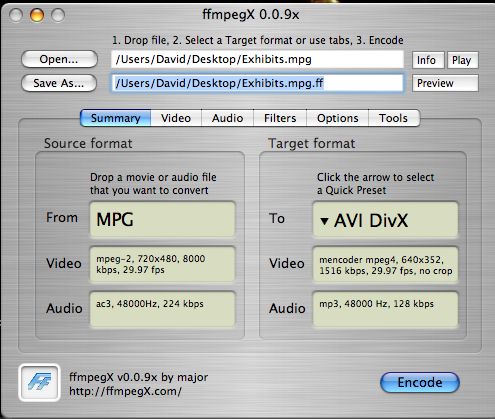Click the source path field Exhibits.mpg
The image size is (495, 419).
pyautogui.click(x=257, y=59)
